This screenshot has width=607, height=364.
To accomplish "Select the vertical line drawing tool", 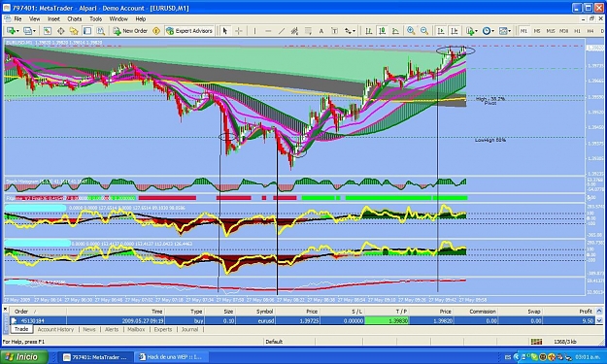I will pos(254,31).
